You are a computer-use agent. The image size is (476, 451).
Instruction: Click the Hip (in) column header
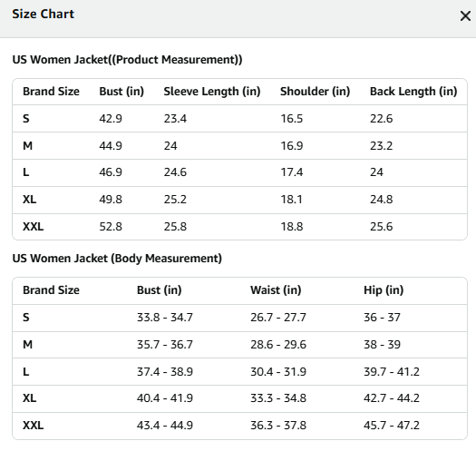[x=384, y=290]
